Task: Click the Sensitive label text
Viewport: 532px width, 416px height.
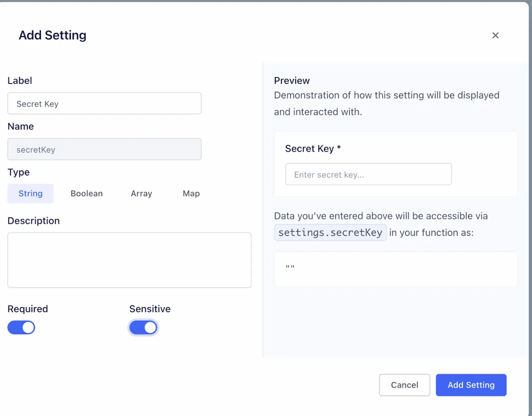Action: point(150,309)
